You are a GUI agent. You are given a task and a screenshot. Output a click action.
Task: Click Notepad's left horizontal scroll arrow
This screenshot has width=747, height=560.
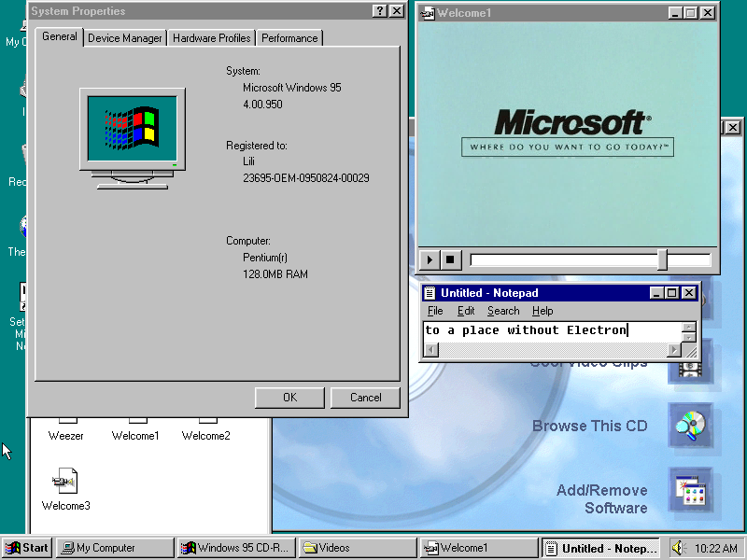pyautogui.click(x=431, y=350)
